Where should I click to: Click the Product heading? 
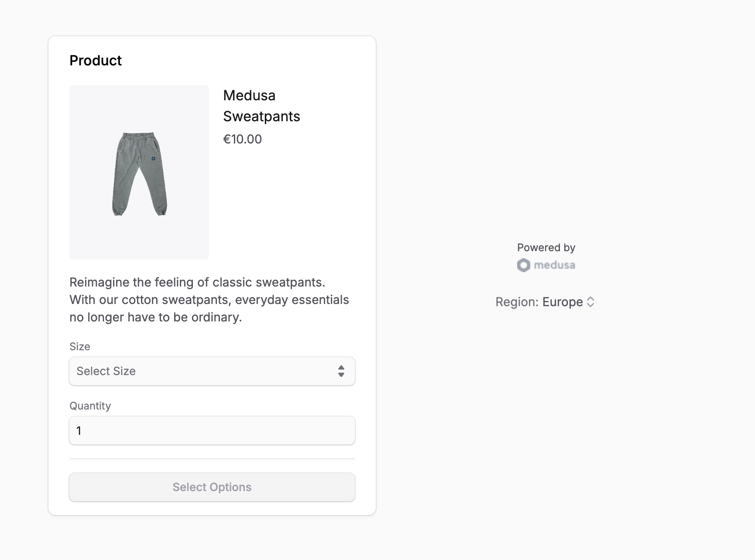[95, 61]
